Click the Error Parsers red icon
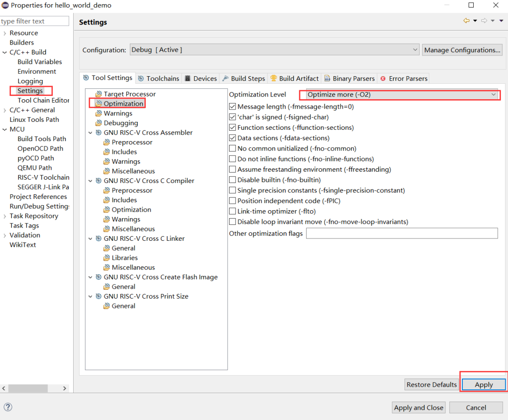 tap(383, 79)
